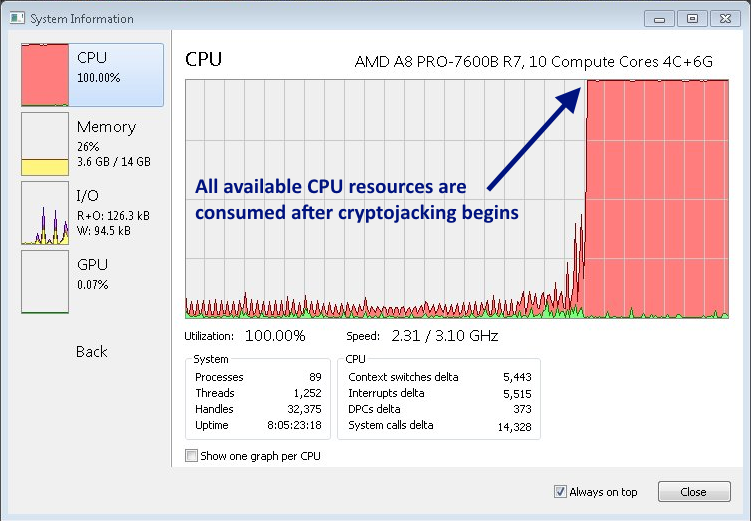The height and width of the screenshot is (521, 751).
Task: Click the AMD A8 PRO-7600B processor name
Action: [x=534, y=62]
